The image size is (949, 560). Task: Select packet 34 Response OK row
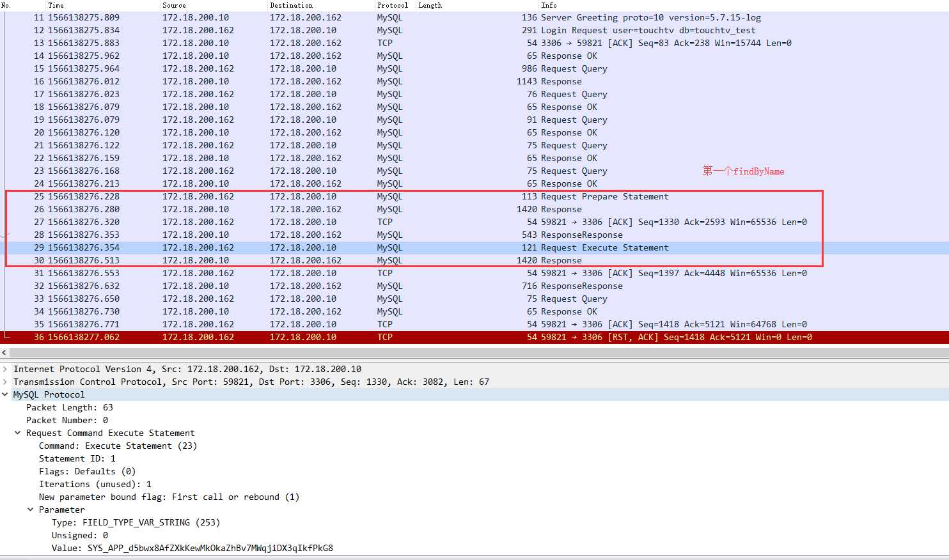point(474,311)
